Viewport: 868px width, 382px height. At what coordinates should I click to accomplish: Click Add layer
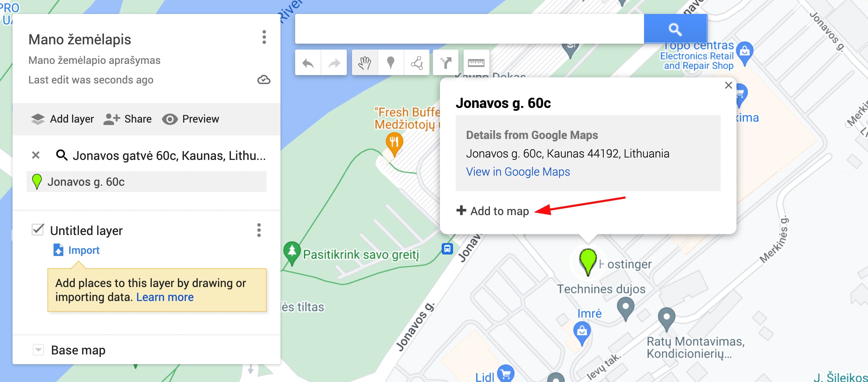pos(62,119)
